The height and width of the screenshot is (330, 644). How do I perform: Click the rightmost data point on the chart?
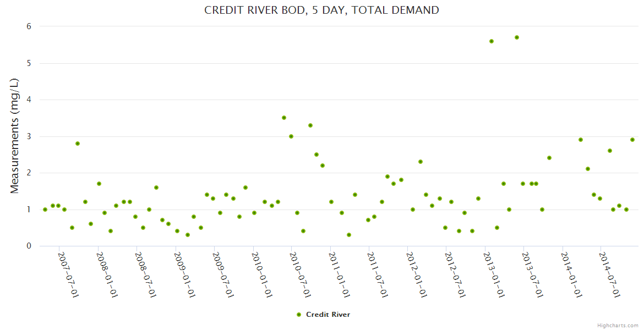point(632,140)
